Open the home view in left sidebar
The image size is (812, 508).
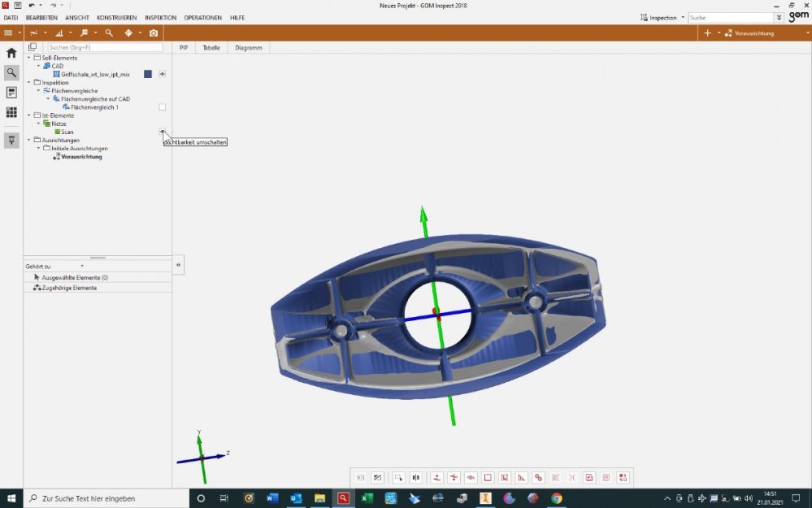(11, 53)
